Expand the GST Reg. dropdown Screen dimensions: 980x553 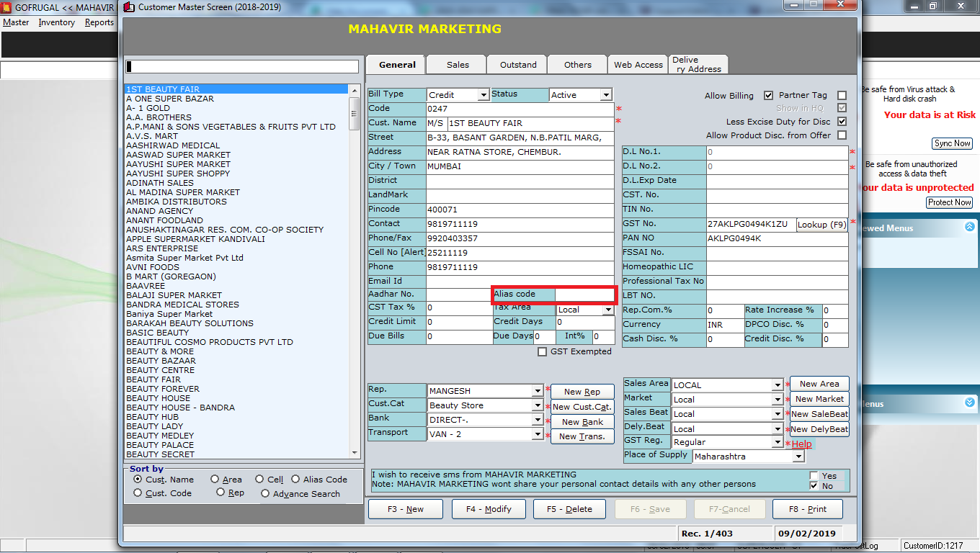pyautogui.click(x=777, y=443)
